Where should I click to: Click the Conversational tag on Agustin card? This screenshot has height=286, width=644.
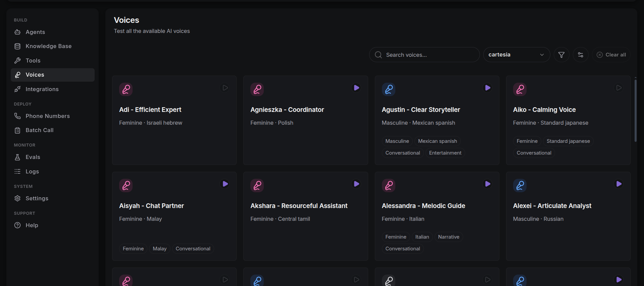pos(403,153)
